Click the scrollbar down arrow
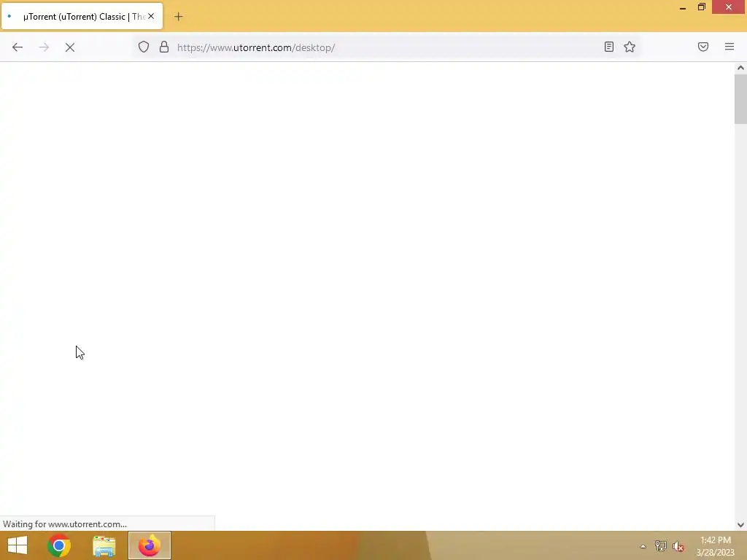The height and width of the screenshot is (560, 747). pyautogui.click(x=740, y=525)
